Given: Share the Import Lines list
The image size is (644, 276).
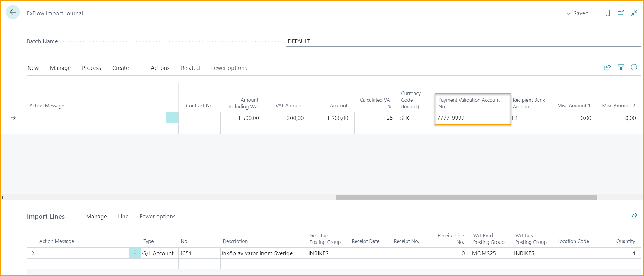Looking at the screenshot, I should (634, 216).
